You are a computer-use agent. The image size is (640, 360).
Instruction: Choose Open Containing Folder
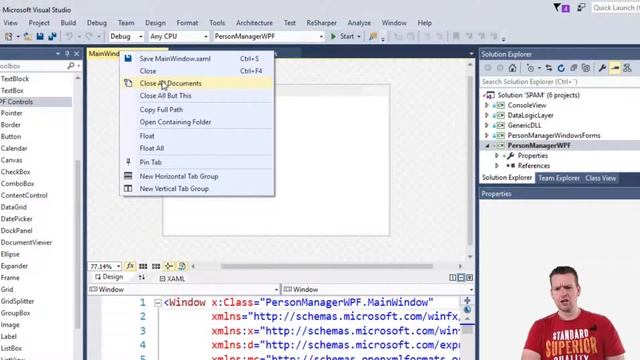pos(197,122)
